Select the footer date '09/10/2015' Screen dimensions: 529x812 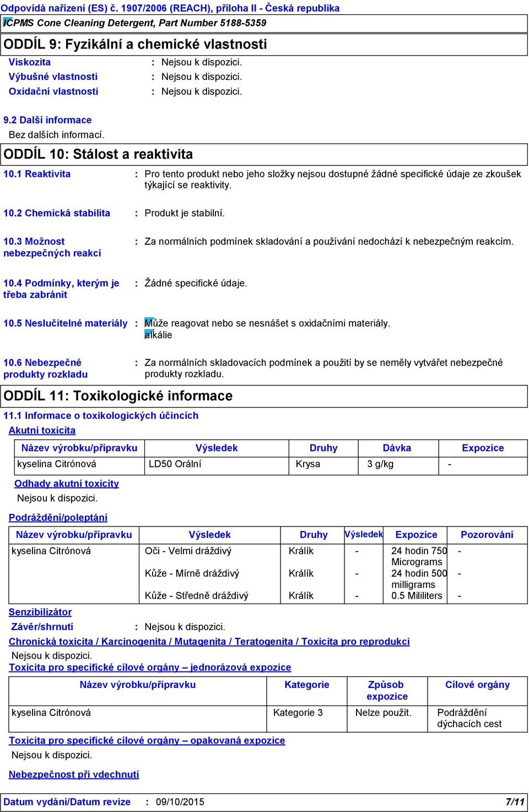pos(180,802)
